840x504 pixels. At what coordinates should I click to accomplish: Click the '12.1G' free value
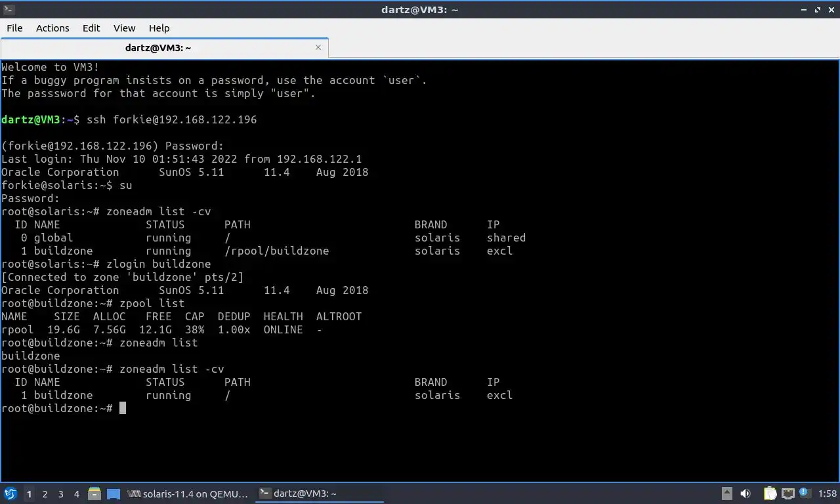click(156, 329)
